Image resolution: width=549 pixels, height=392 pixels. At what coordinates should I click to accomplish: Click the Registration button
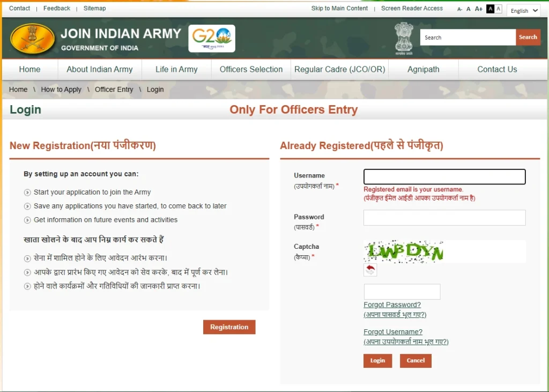(229, 327)
